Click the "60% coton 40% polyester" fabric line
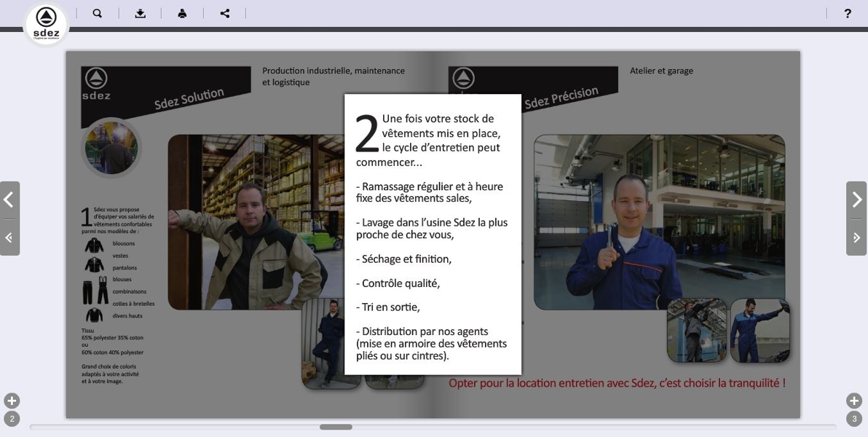 click(x=112, y=353)
